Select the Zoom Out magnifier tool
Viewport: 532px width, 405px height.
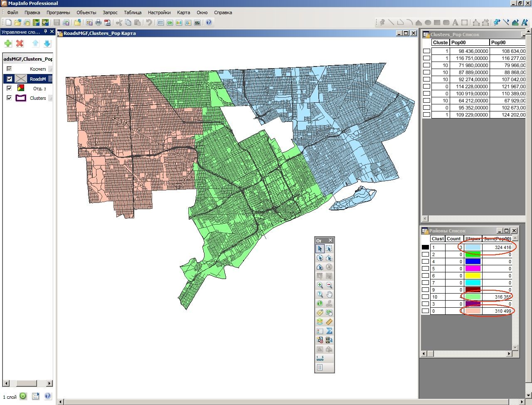coord(329,285)
